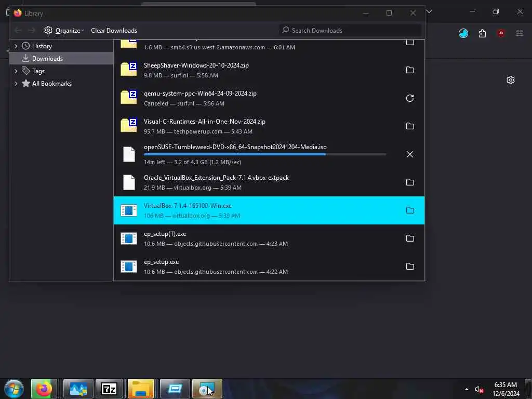This screenshot has height=399, width=532.
Task: Click the blue circular progress toolbar icon
Action: point(463,33)
